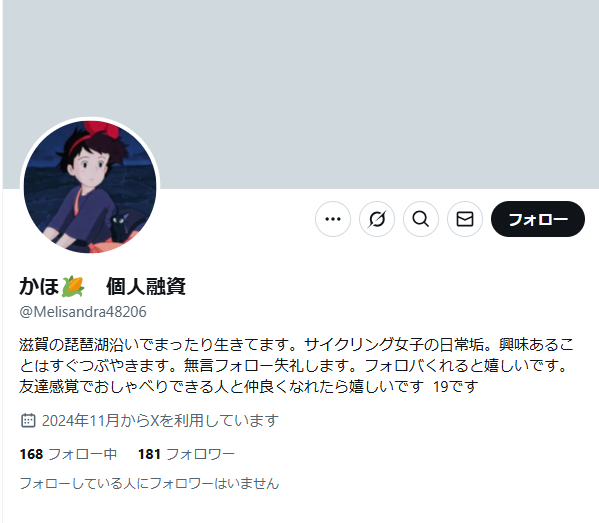The image size is (599, 523).
Task: Open the profile search magnifier icon
Action: [x=421, y=219]
